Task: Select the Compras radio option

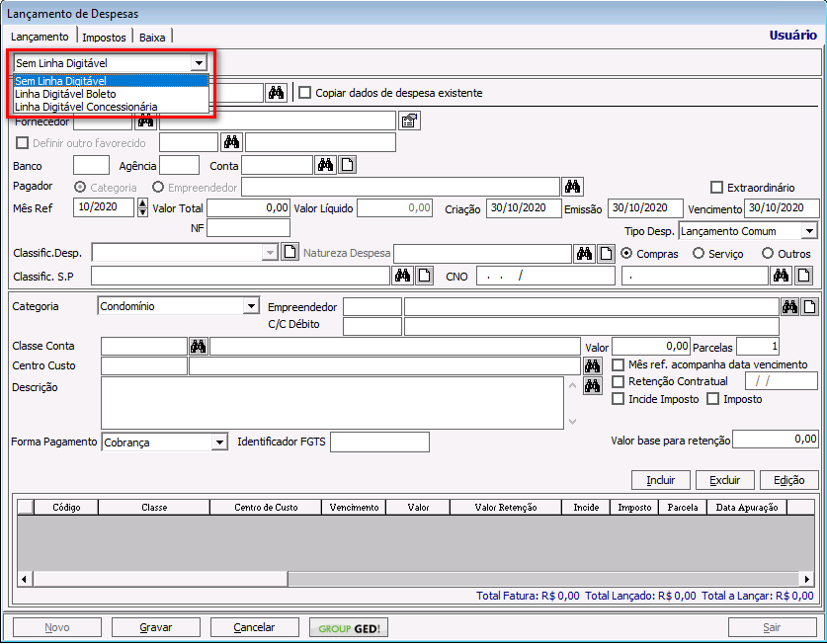Action: [626, 254]
